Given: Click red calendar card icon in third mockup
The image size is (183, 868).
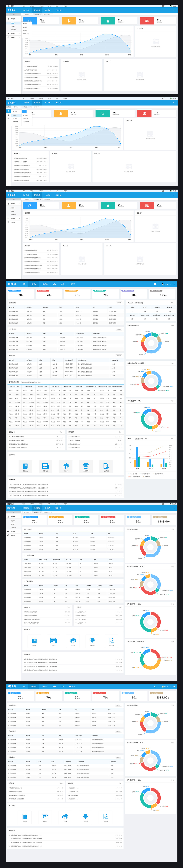Looking at the screenshot, I should tap(147, 205).
